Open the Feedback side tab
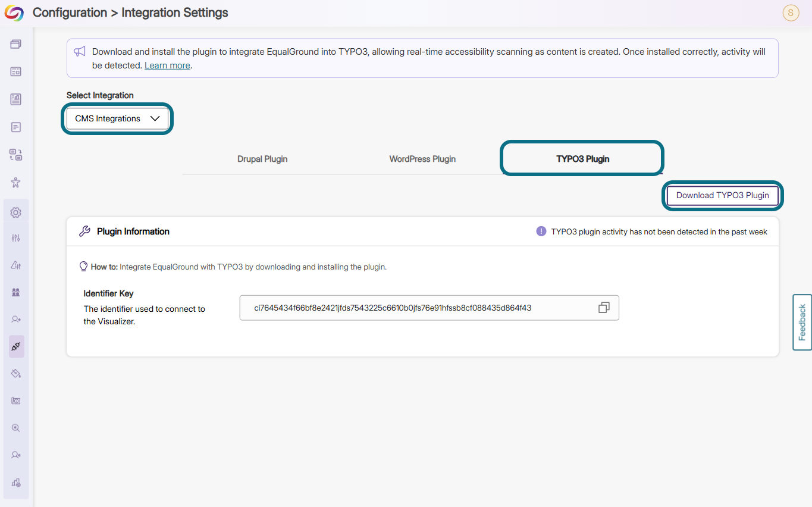Viewport: 812px width, 507px height. (802, 322)
